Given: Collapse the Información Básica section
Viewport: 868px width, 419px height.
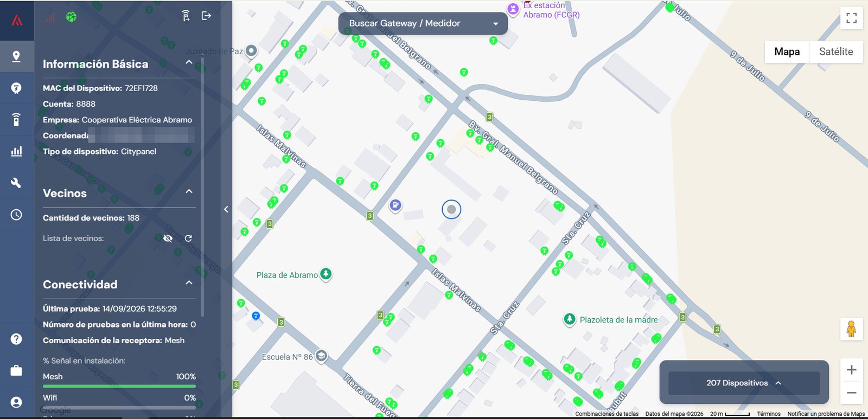Looking at the screenshot, I should pyautogui.click(x=189, y=62).
